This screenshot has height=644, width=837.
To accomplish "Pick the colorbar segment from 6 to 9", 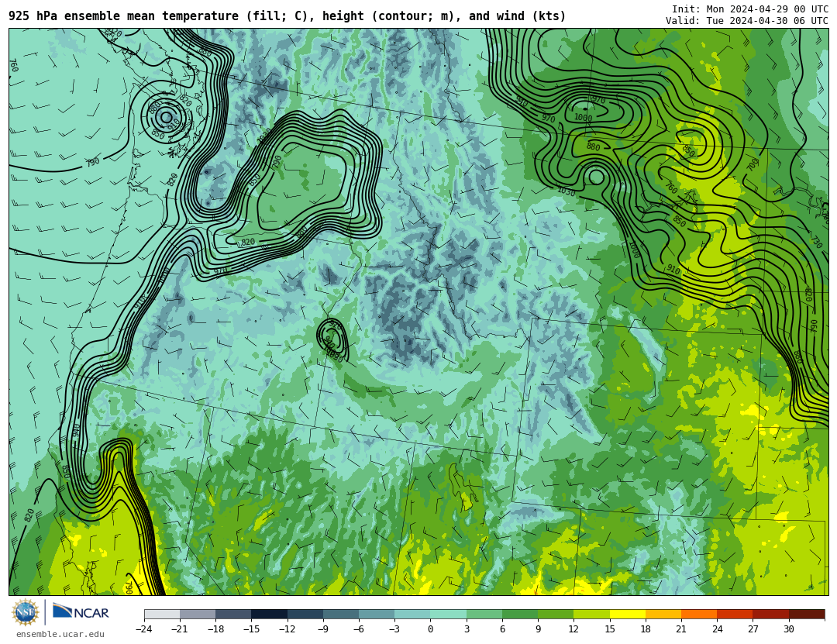I will tap(520, 614).
